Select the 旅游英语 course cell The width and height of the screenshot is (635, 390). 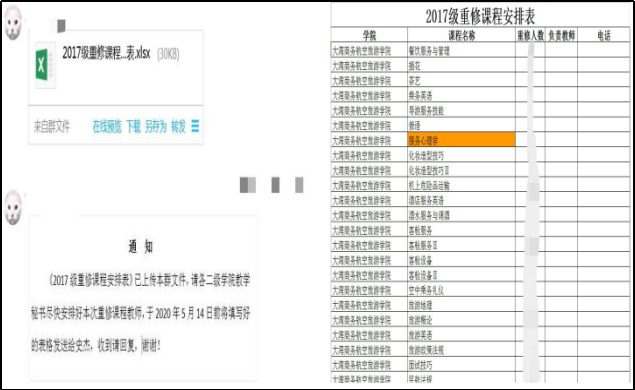coord(461,335)
